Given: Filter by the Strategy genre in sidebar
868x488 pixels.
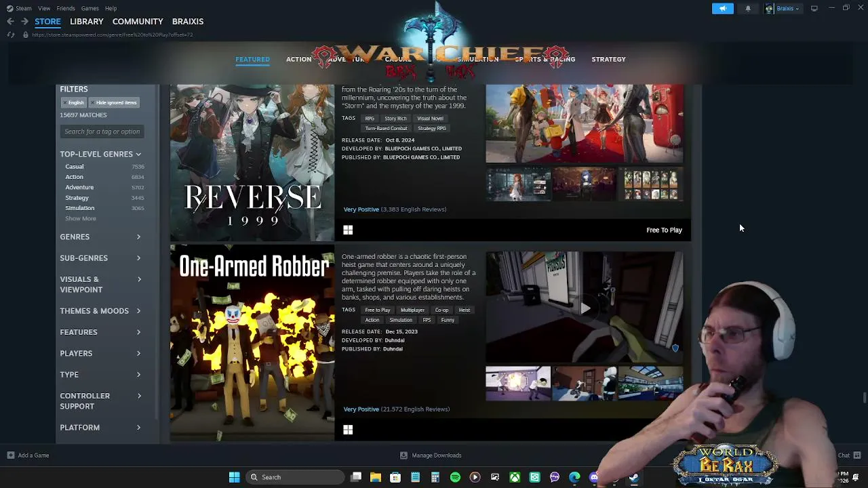Looking at the screenshot, I should click(77, 198).
